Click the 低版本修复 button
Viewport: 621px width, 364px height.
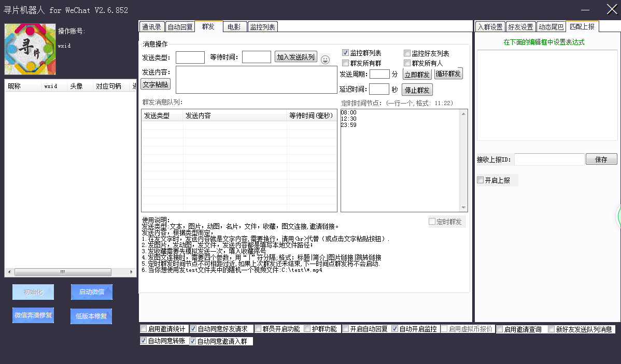click(x=91, y=316)
